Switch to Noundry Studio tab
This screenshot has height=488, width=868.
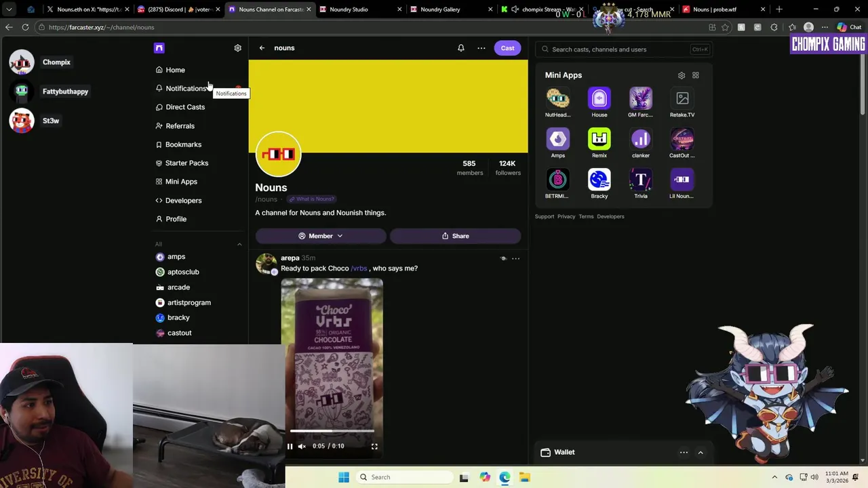coord(359,9)
